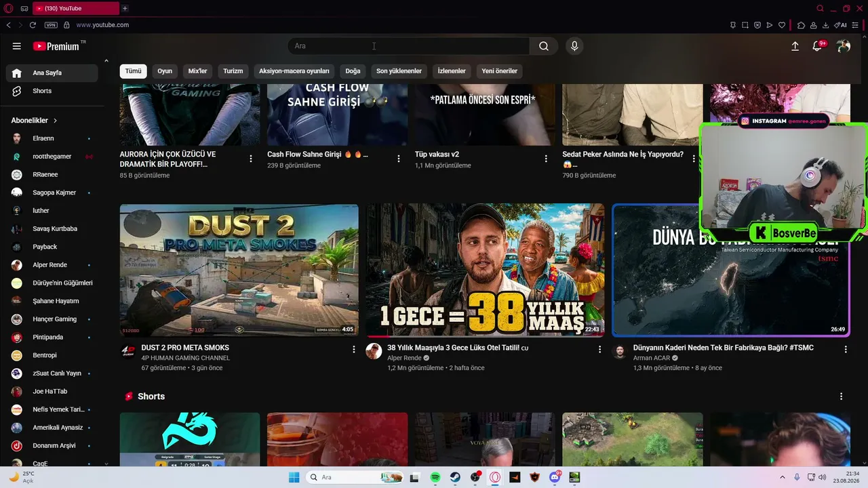Open the weather widget on taskbar
The height and width of the screenshot is (488, 868).
tap(22, 477)
